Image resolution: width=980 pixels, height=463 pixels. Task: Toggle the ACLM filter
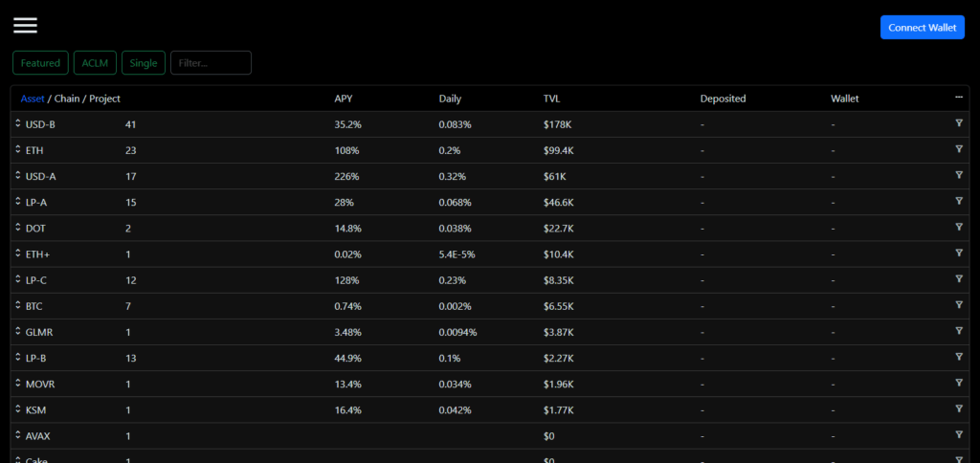(x=95, y=63)
